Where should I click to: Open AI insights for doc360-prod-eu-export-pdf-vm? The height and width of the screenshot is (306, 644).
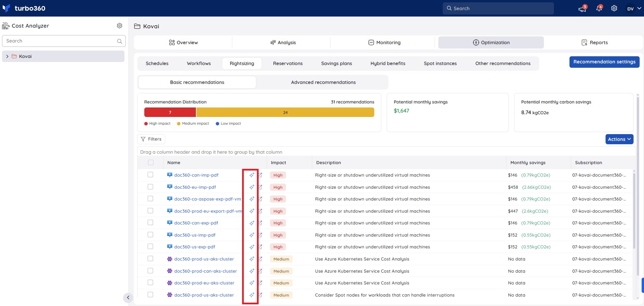(x=252, y=211)
